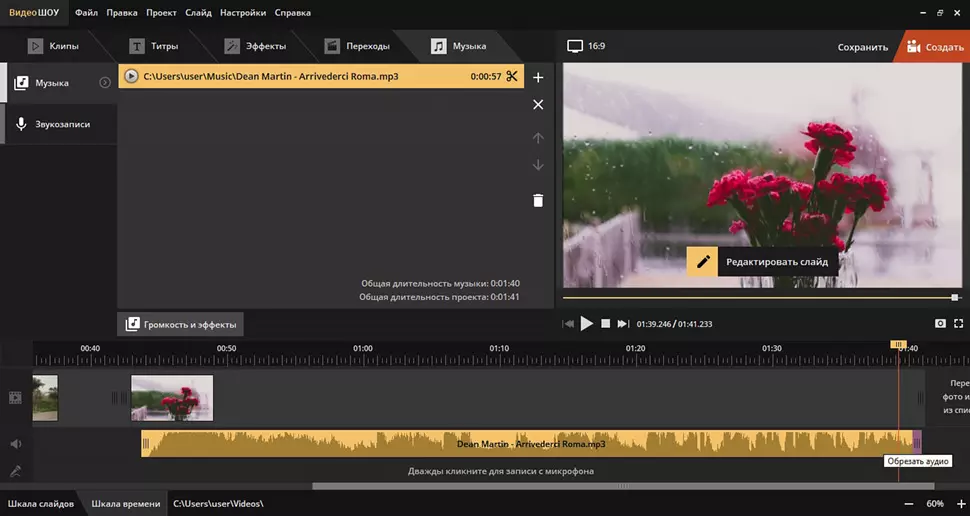
Task: Open Громкость и эффекты settings
Action: (181, 324)
